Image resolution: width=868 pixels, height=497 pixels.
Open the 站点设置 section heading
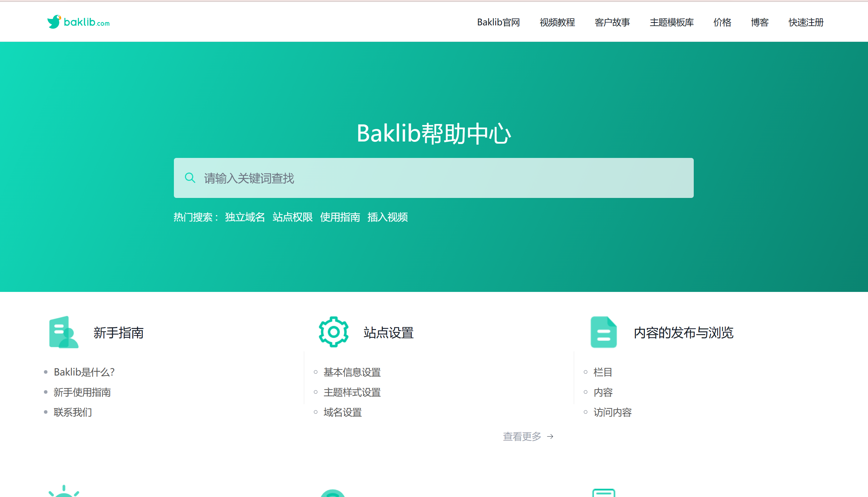point(388,333)
